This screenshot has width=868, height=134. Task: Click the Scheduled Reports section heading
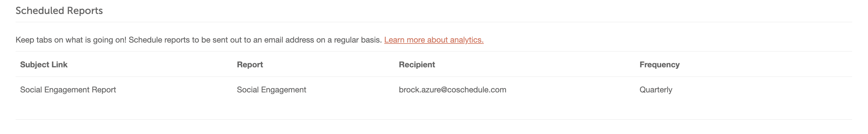[59, 11]
